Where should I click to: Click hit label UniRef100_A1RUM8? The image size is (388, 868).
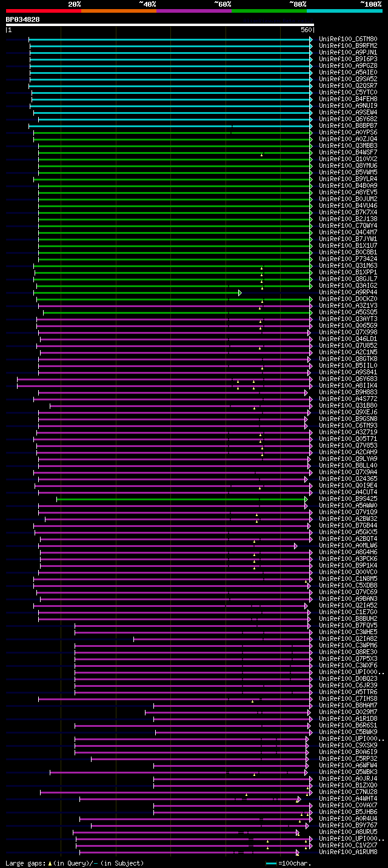click(348, 852)
